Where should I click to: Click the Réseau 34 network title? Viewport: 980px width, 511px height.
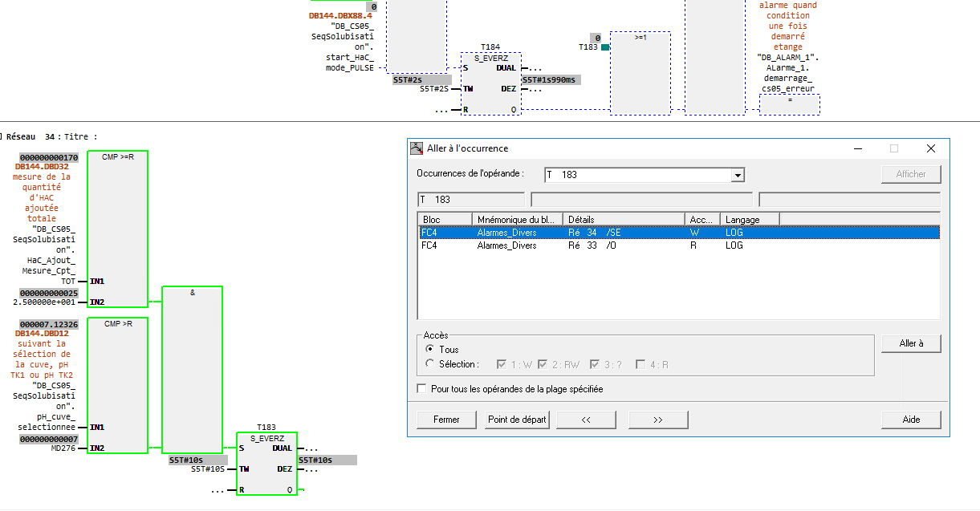coord(52,137)
